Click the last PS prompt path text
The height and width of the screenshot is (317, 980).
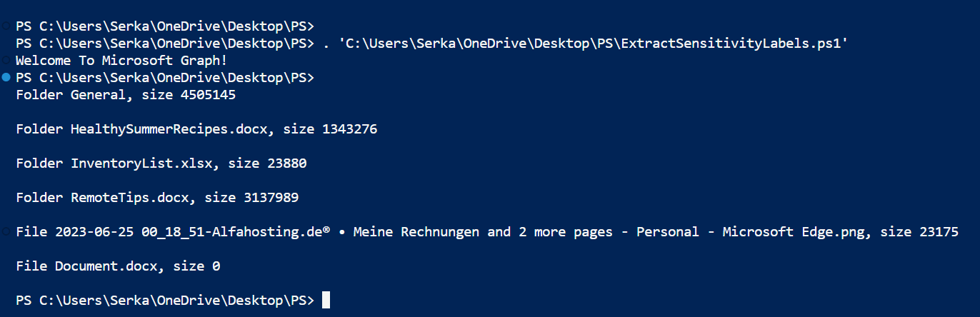click(165, 301)
